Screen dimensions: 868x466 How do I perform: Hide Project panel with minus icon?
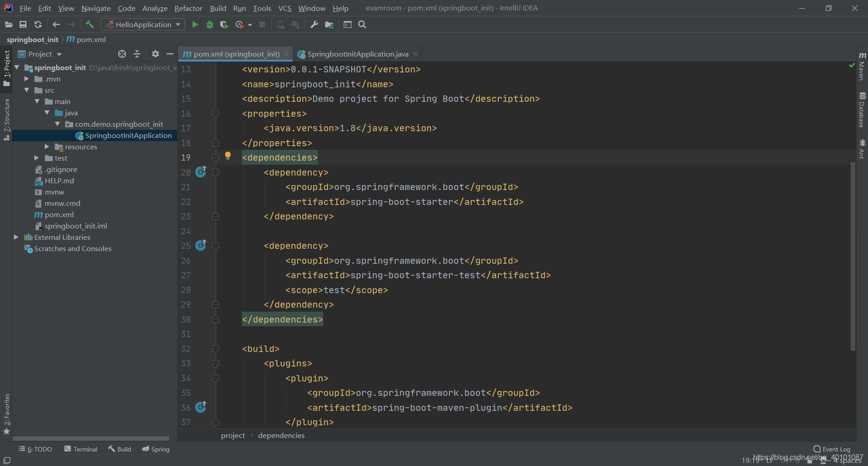tap(170, 54)
